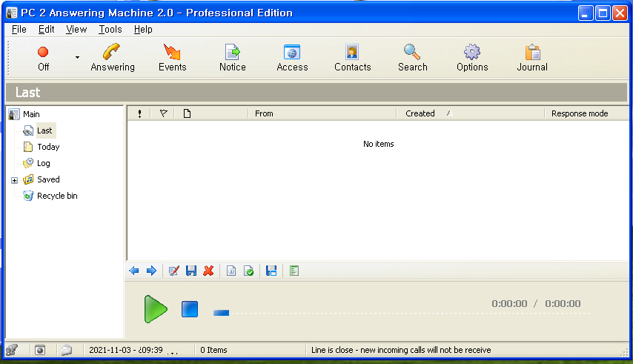Click the 'No items' list text

pos(378,144)
